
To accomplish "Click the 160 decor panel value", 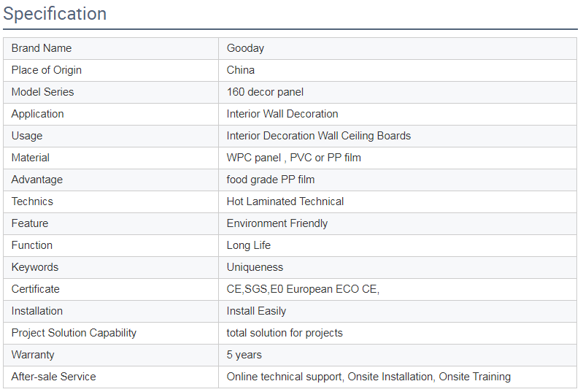I will (265, 92).
